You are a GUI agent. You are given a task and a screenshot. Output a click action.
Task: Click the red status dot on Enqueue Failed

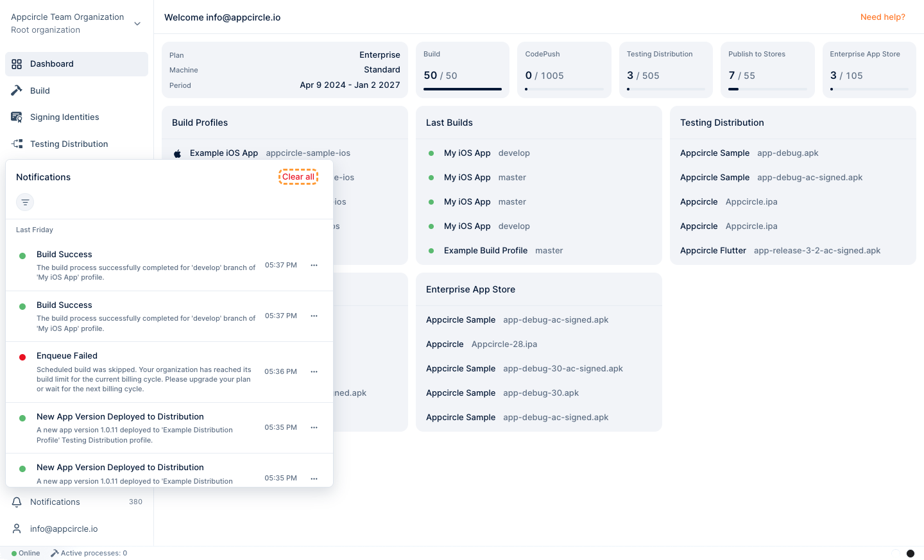(22, 357)
